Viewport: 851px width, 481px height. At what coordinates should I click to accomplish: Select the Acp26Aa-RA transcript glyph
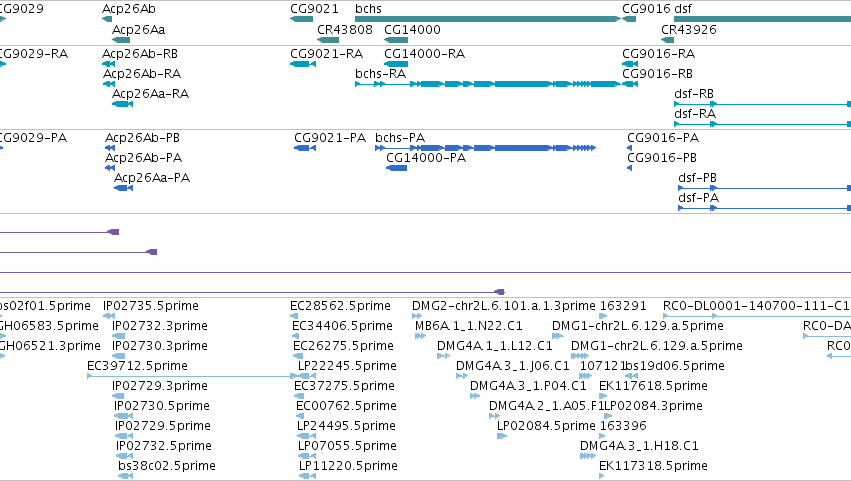click(122, 104)
